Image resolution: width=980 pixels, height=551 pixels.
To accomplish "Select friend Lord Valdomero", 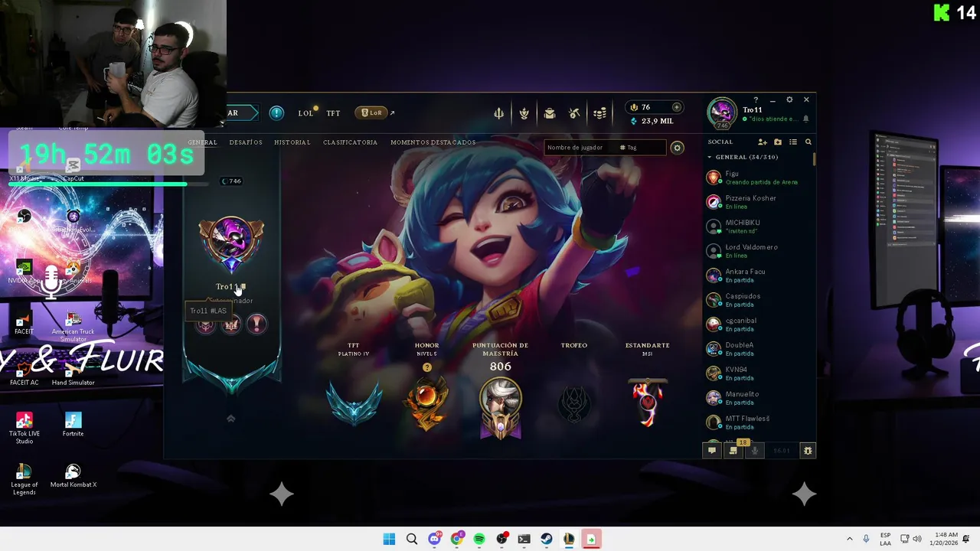I will click(758, 251).
